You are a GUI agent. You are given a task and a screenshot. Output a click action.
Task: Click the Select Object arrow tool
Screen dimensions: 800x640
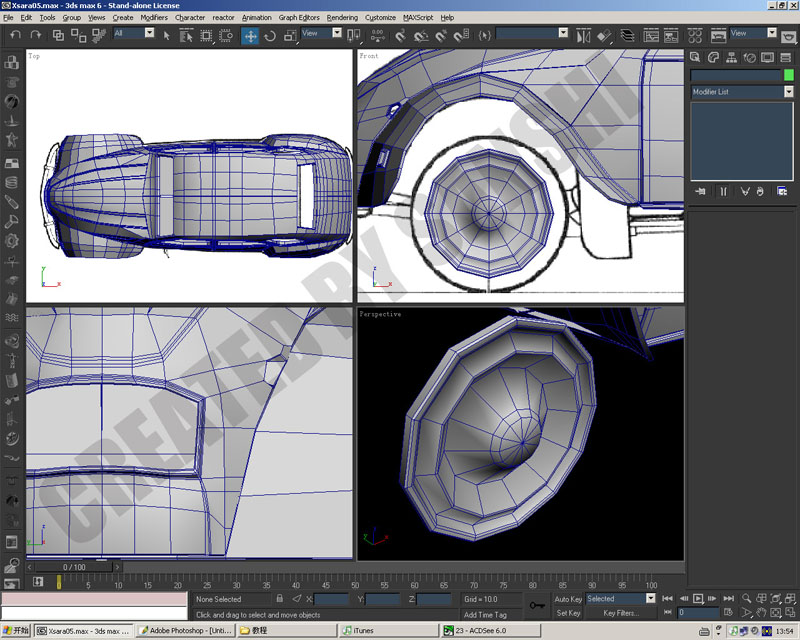tap(166, 36)
